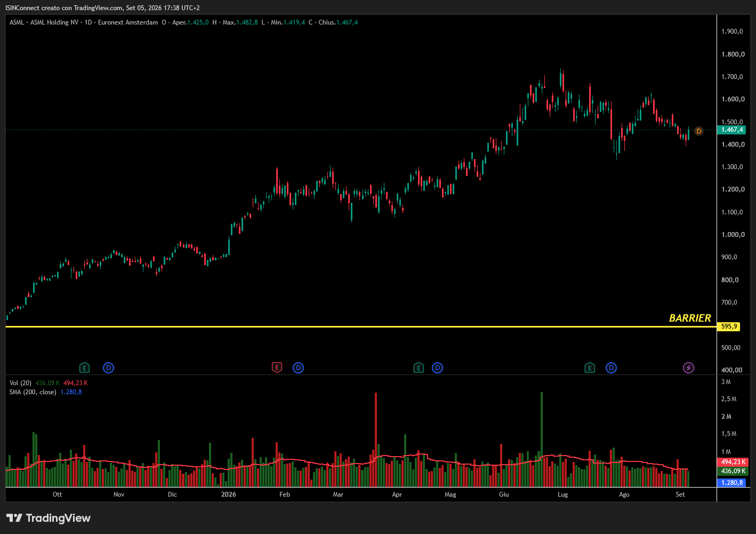756x534 pixels.
Task: Click the Vol (20) indicator legend
Action: point(20,383)
